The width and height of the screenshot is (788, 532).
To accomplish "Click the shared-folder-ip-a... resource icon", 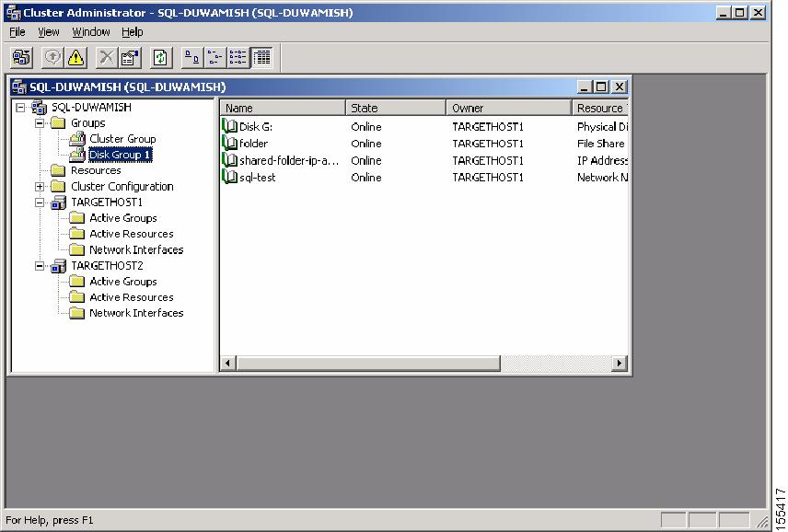I will click(229, 161).
